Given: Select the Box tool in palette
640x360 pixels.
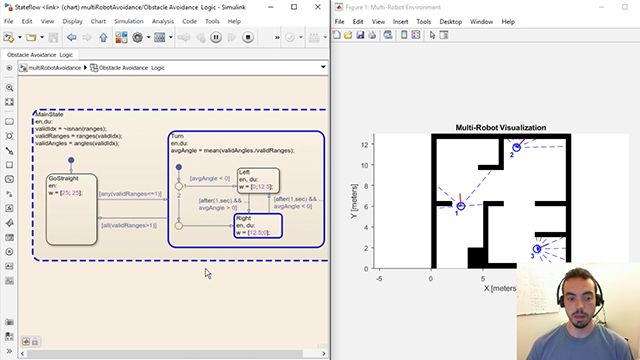Looking at the screenshot, I should 9,165.
